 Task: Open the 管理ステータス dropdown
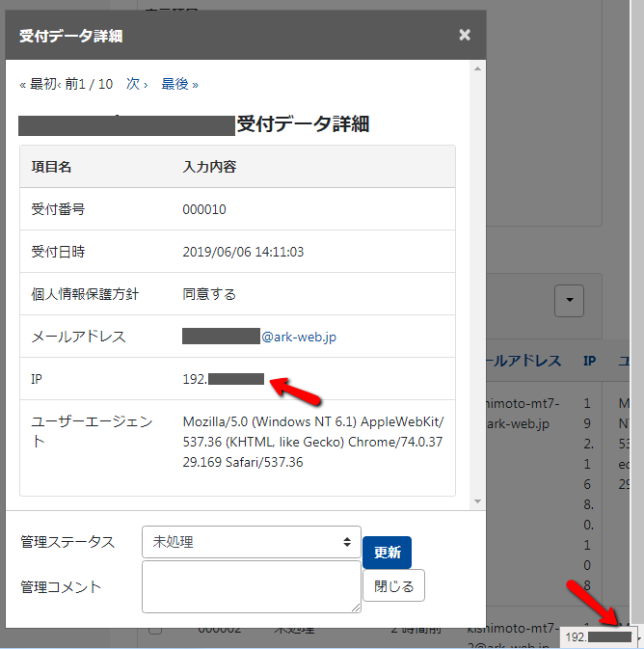[x=251, y=542]
